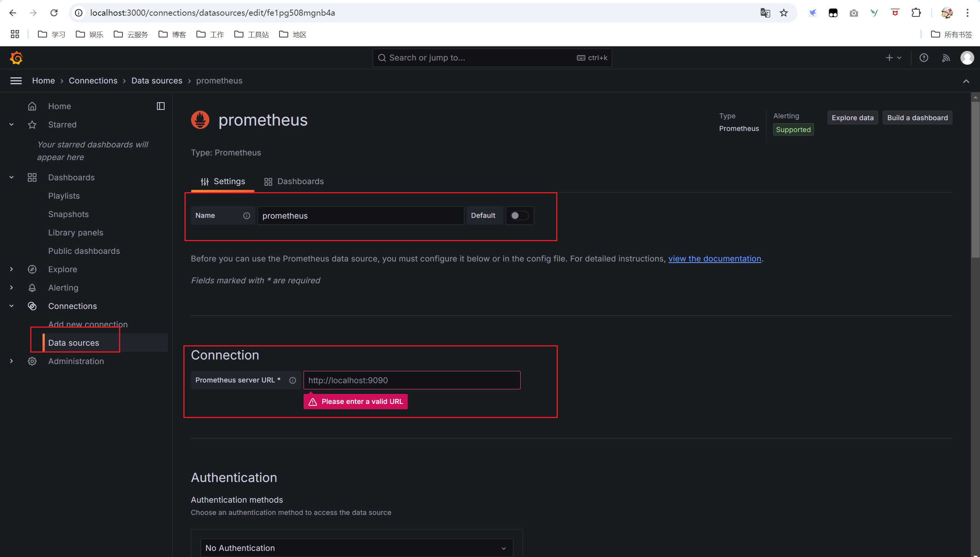980x557 pixels.
Task: Bookmark this page with the star icon
Action: [x=784, y=13]
